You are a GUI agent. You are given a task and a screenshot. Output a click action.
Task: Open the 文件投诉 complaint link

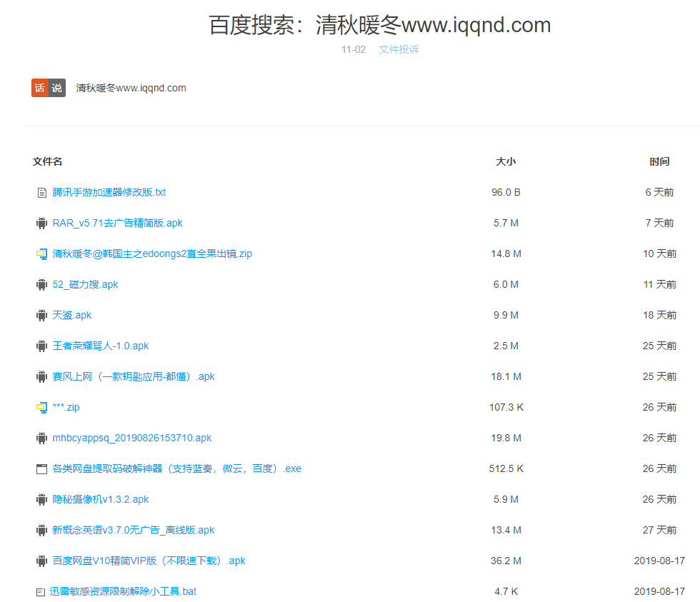pyautogui.click(x=399, y=49)
